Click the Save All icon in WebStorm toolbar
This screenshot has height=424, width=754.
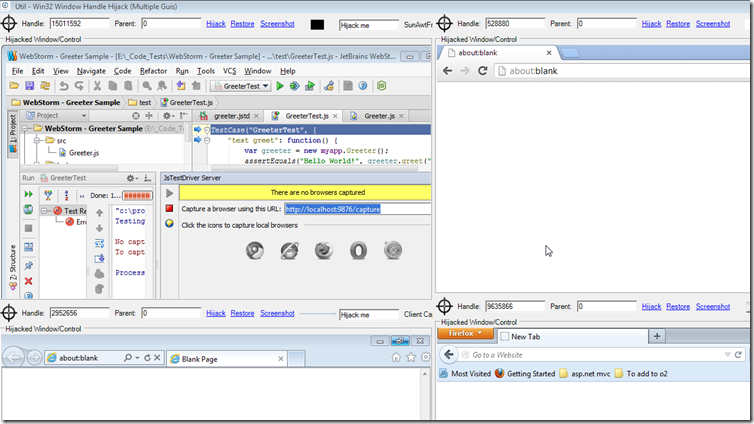pos(29,86)
